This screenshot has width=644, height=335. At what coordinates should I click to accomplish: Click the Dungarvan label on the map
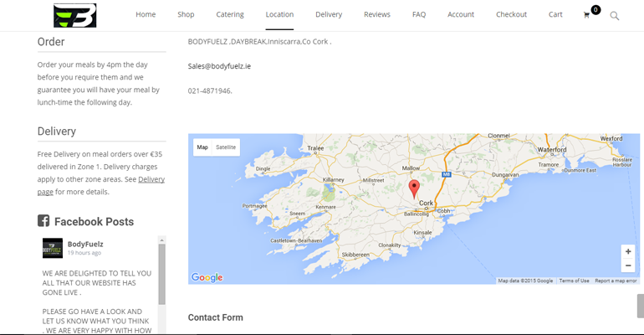click(505, 175)
